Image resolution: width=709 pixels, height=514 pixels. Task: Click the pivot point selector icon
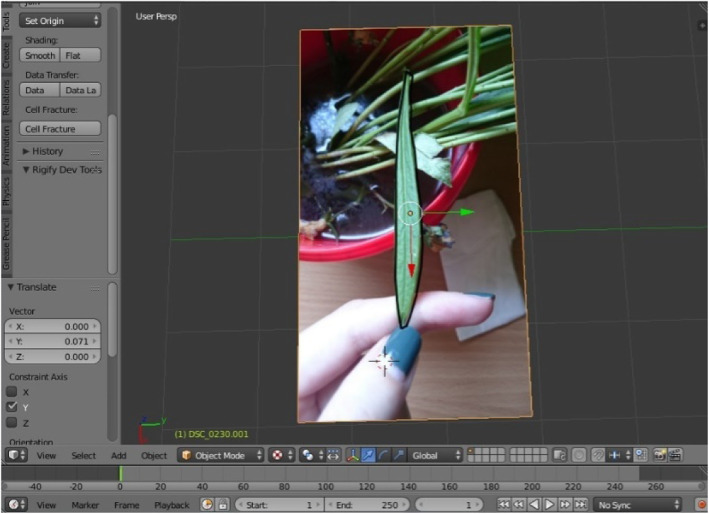click(308, 455)
